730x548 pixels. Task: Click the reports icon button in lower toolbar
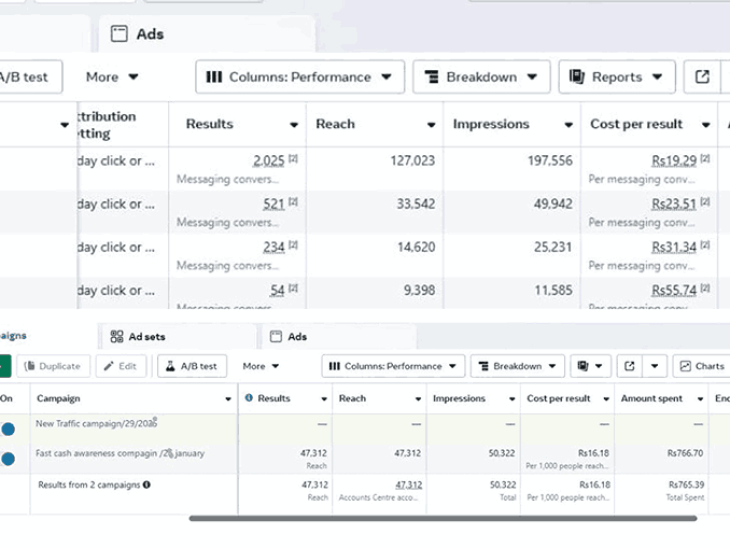click(590, 366)
